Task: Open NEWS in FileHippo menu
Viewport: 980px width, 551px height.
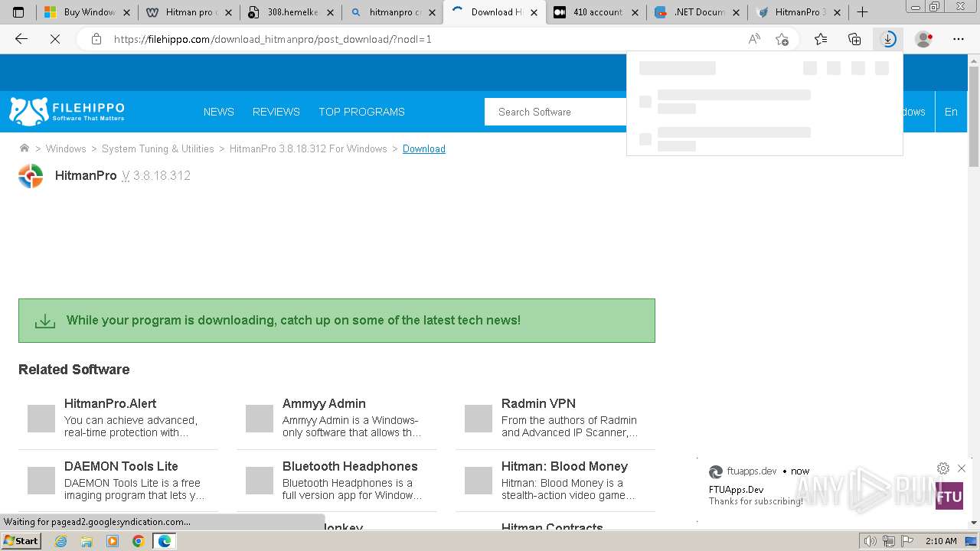Action: click(219, 112)
